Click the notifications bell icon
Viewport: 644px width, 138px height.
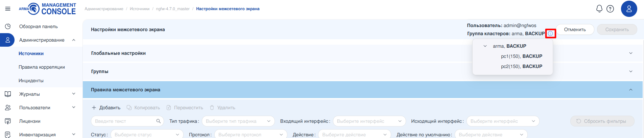(x=599, y=9)
